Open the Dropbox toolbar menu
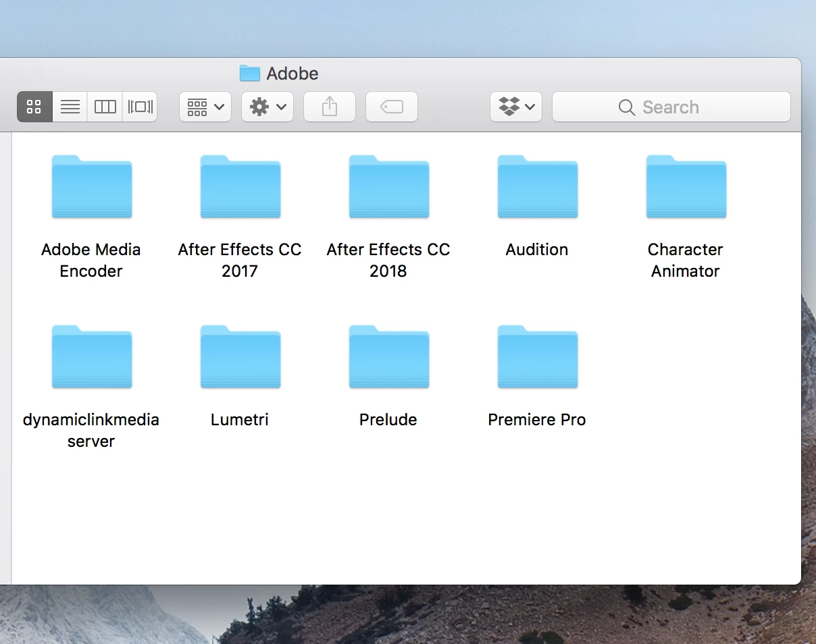The image size is (816, 644). coord(516,107)
